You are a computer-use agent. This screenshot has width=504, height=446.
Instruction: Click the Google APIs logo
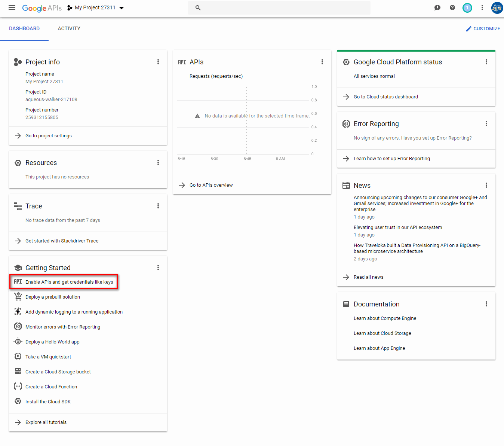coord(42,8)
